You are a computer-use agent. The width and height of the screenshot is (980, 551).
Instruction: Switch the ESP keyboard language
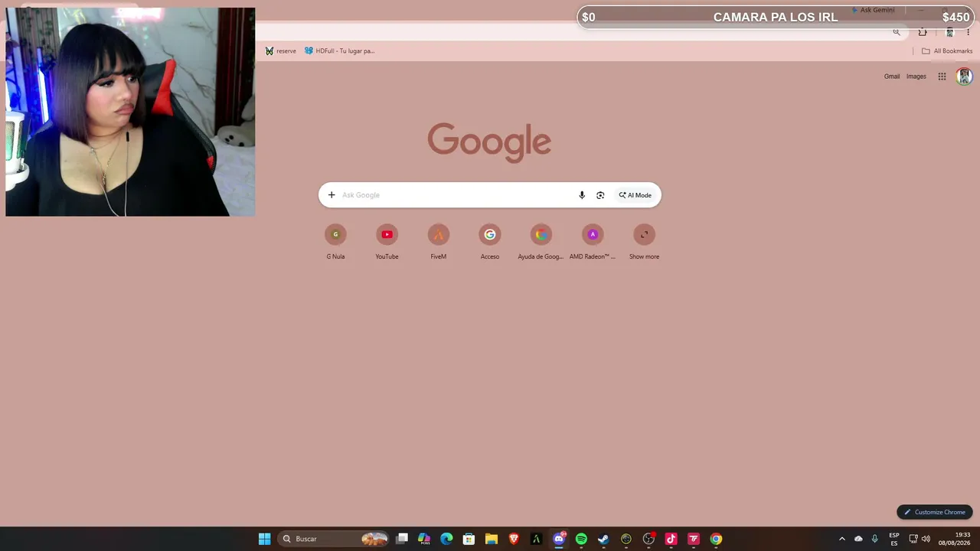(x=894, y=539)
